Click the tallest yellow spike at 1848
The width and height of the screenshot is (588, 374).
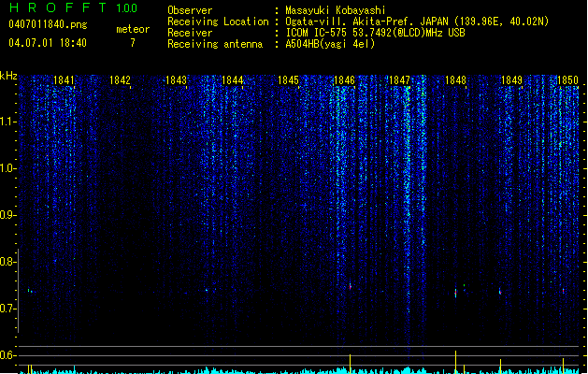(x=455, y=362)
